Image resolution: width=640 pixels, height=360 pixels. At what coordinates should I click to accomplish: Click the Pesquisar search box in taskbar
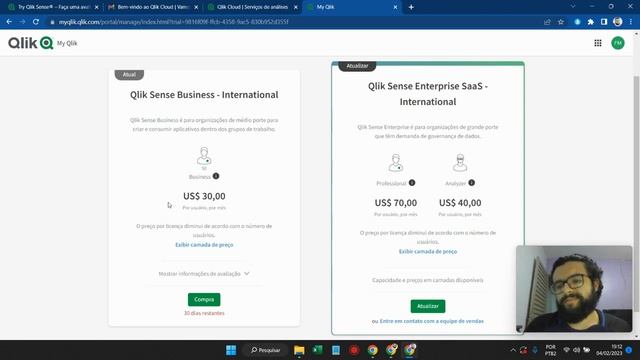(266, 350)
